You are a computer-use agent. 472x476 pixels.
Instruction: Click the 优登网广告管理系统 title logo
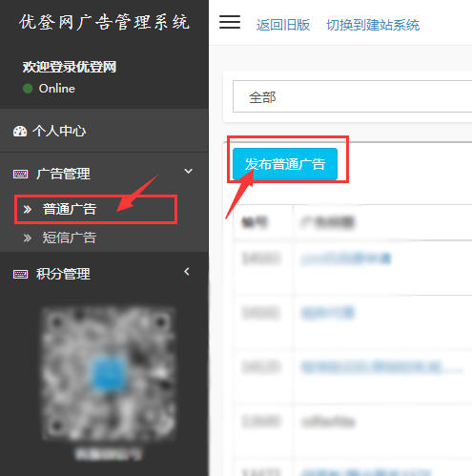(104, 22)
